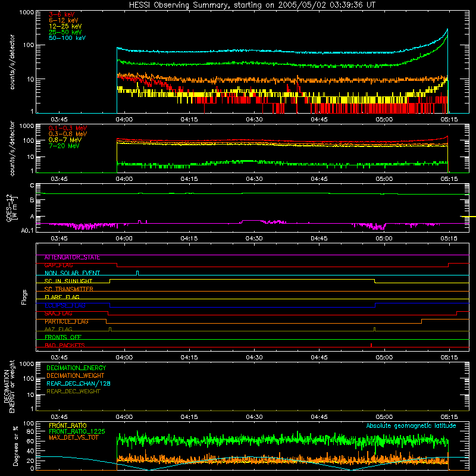Click the REAR_DEC_CHAN/128 legend label
This screenshot has width=476, height=476.
(79, 383)
